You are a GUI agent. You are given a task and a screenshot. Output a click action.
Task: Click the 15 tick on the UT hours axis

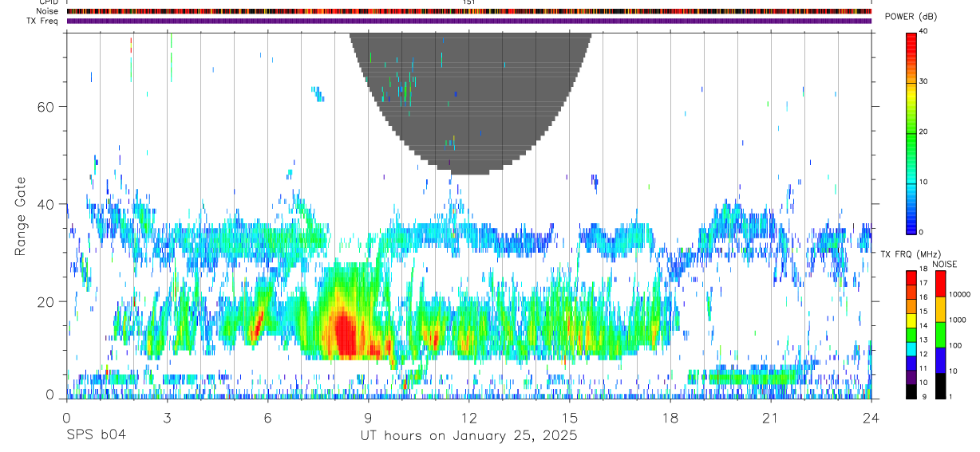pos(570,419)
